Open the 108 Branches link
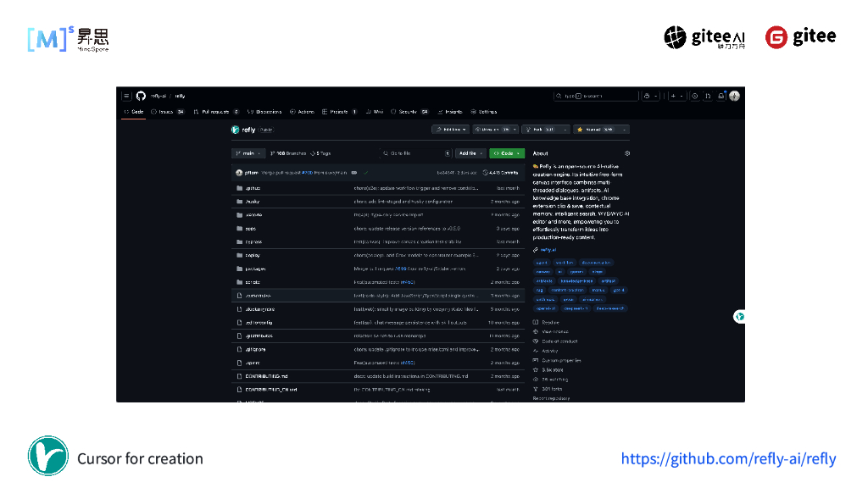This screenshot has width=868, height=488. click(x=288, y=153)
